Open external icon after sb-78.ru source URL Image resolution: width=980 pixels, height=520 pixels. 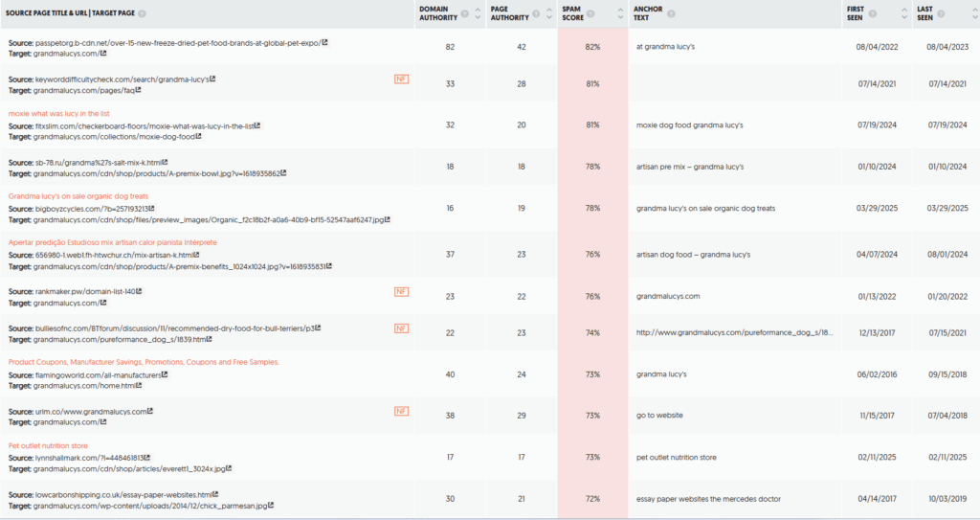click(165, 162)
